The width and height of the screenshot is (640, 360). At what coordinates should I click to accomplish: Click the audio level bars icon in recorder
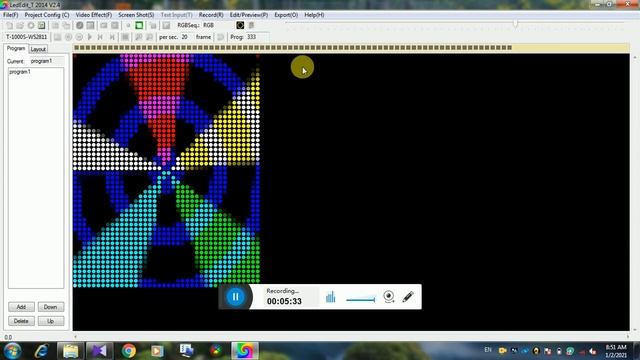click(x=331, y=297)
